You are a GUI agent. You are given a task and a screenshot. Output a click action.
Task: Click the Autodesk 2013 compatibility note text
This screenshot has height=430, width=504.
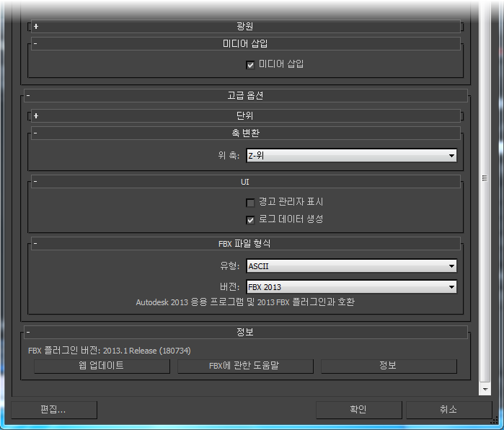point(245,302)
